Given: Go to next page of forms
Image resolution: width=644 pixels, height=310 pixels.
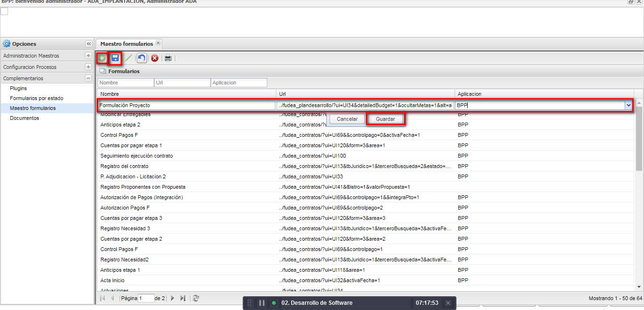Looking at the screenshot, I should [x=173, y=298].
